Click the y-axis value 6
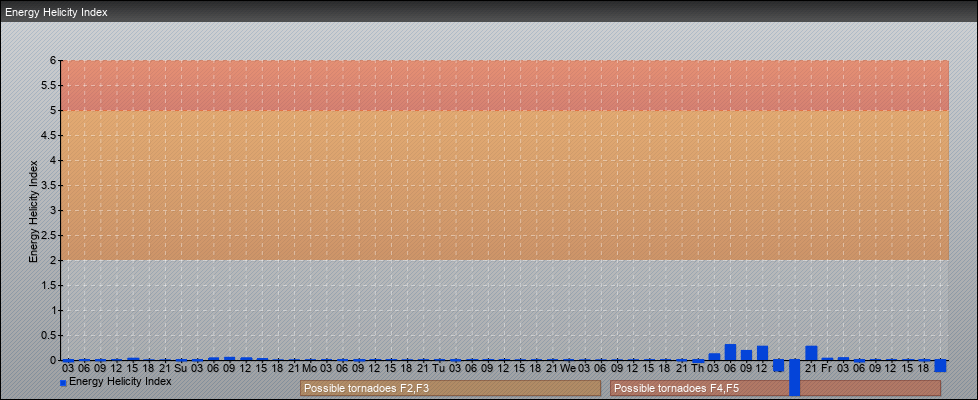 (x=54, y=61)
